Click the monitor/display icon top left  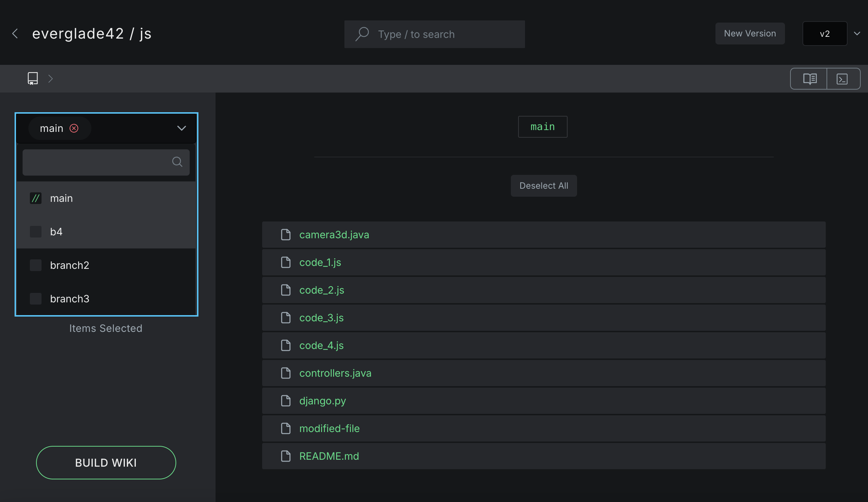[x=32, y=78]
